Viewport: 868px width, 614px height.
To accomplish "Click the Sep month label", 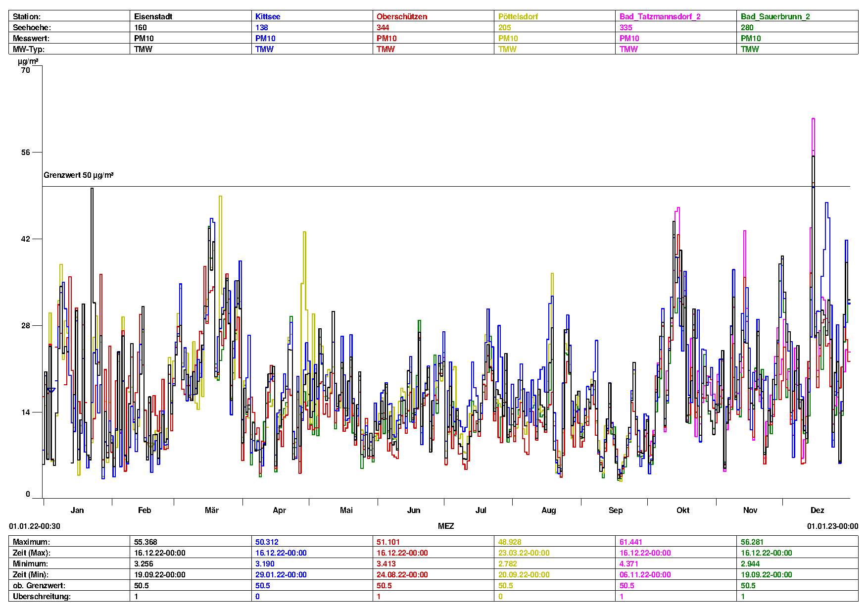I will (x=616, y=510).
